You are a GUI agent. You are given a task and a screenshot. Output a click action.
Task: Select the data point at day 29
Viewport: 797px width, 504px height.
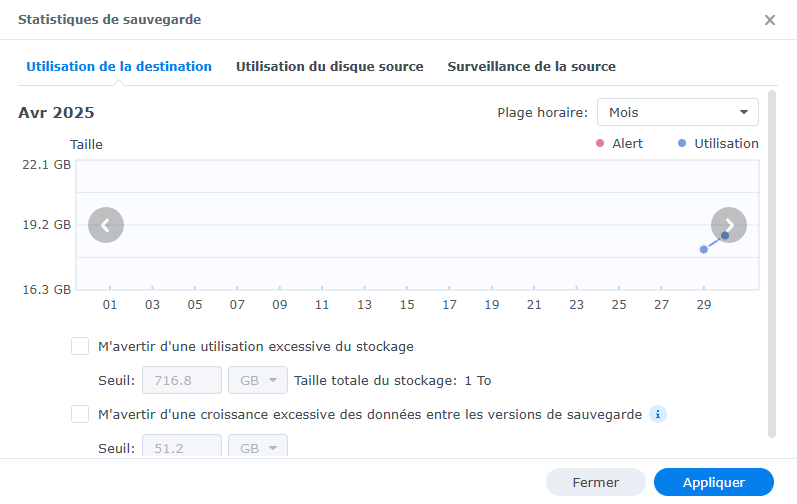pyautogui.click(x=704, y=249)
